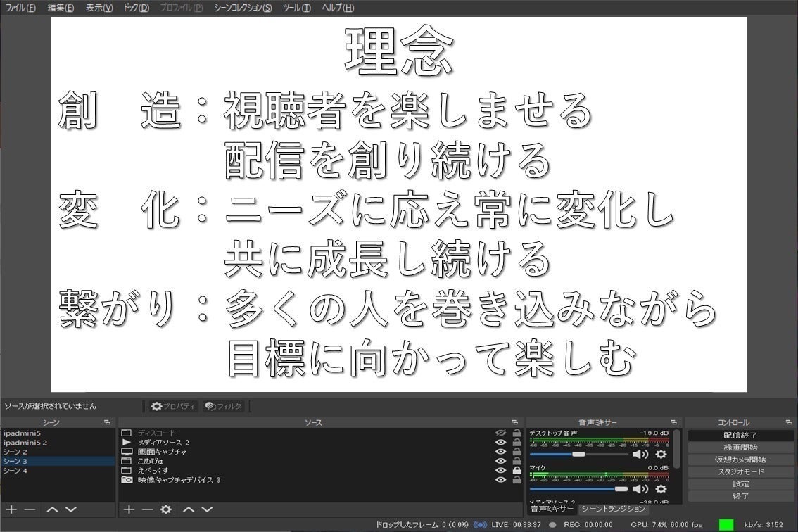Open the マイク audio settings gear
The width and height of the screenshot is (798, 532).
(x=661, y=488)
